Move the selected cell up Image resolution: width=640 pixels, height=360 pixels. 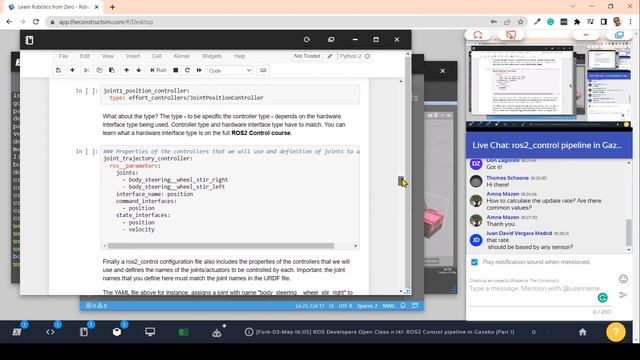[x=127, y=70]
